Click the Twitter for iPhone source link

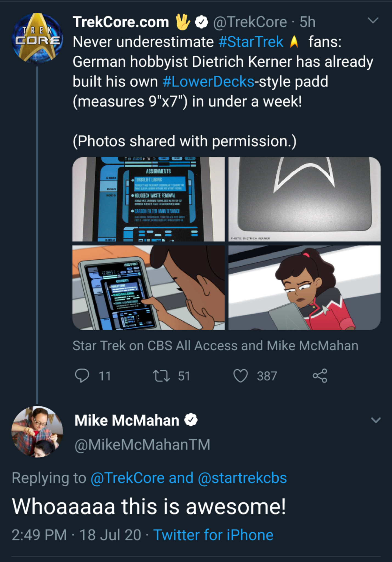(213, 535)
